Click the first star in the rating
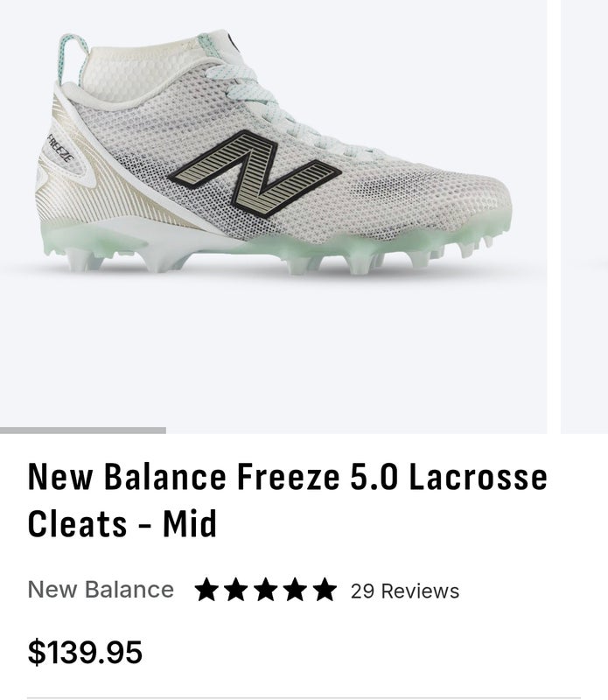608x700 pixels. tap(206, 591)
